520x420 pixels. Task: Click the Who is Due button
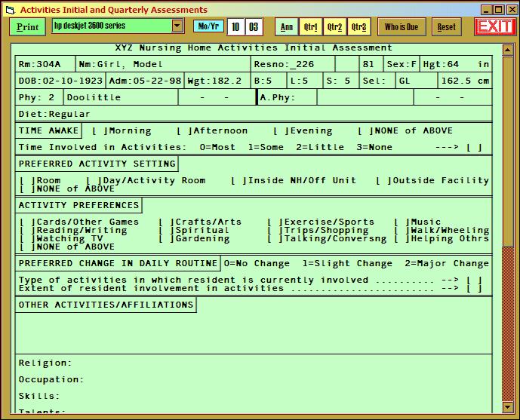click(x=402, y=27)
